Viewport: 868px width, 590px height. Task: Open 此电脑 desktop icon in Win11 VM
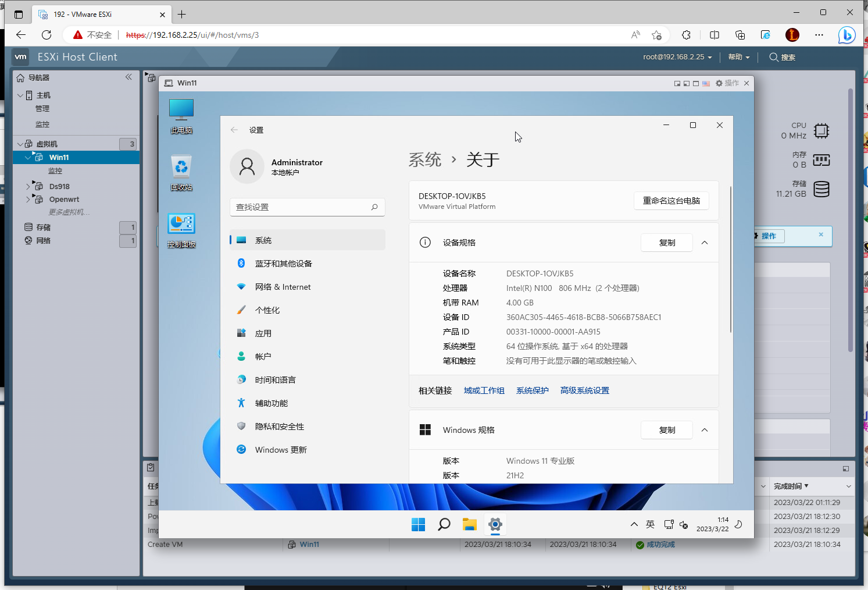click(x=181, y=116)
